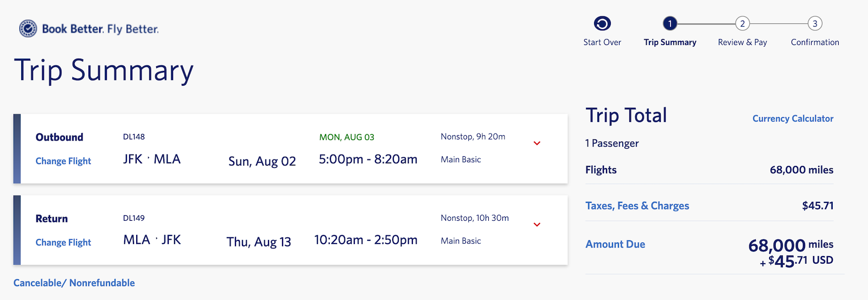Expand the Outbound flight details chevron
Image resolution: width=868 pixels, height=300 pixels.
pyautogui.click(x=537, y=143)
